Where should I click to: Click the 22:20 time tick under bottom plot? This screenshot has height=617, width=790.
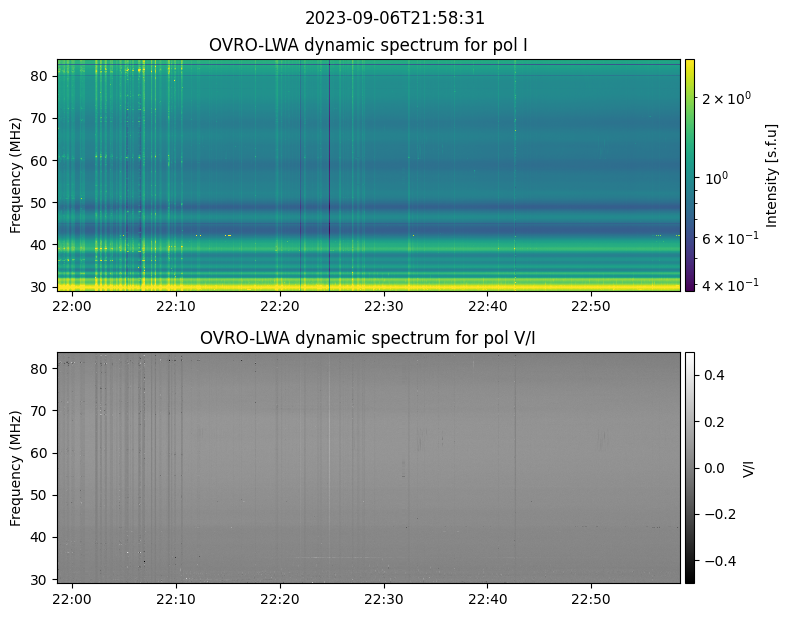pyautogui.click(x=280, y=597)
